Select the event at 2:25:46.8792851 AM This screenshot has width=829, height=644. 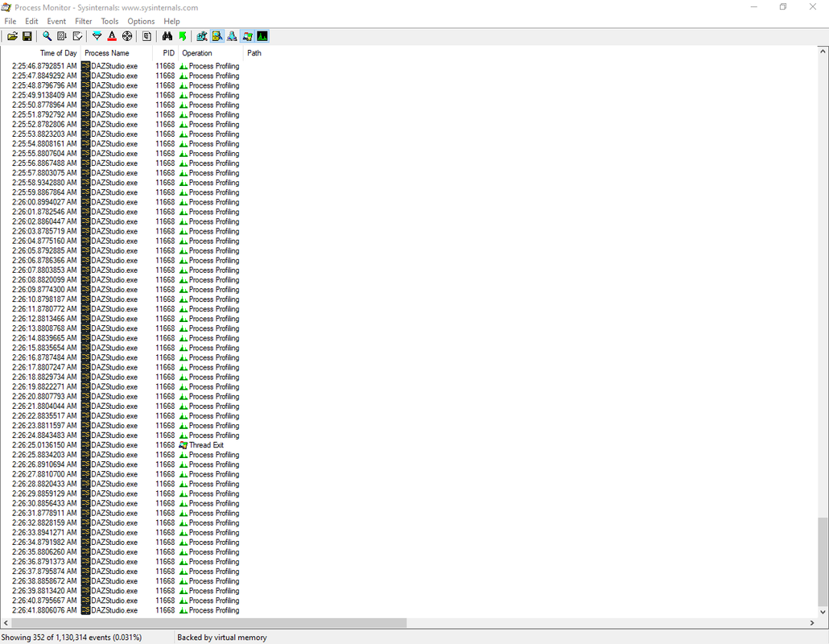tap(409, 66)
